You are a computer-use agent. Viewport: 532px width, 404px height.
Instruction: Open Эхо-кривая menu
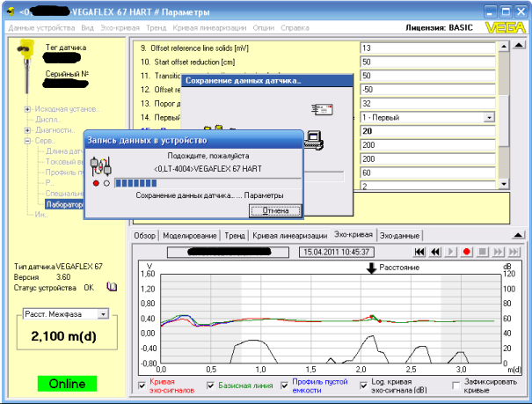pyautogui.click(x=120, y=28)
